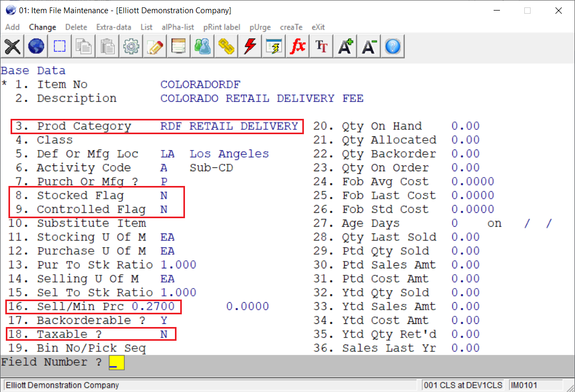Click the Backorderable Y value

[164, 321]
